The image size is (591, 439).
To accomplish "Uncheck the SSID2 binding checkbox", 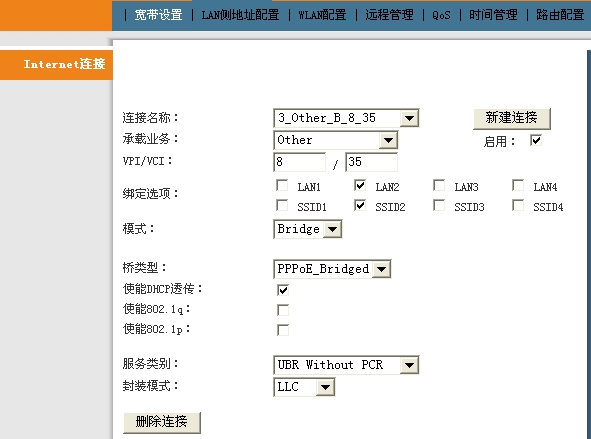I will (x=360, y=205).
